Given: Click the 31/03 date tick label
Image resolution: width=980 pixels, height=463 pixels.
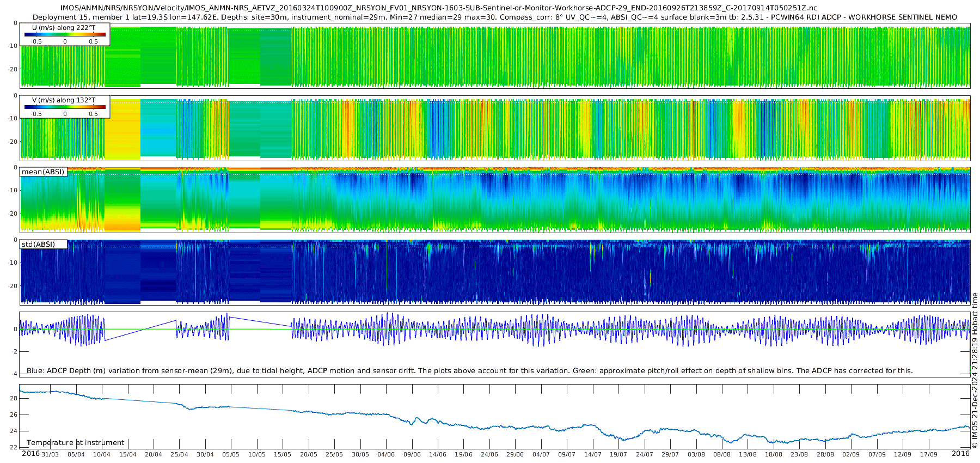Looking at the screenshot, I should tap(50, 454).
